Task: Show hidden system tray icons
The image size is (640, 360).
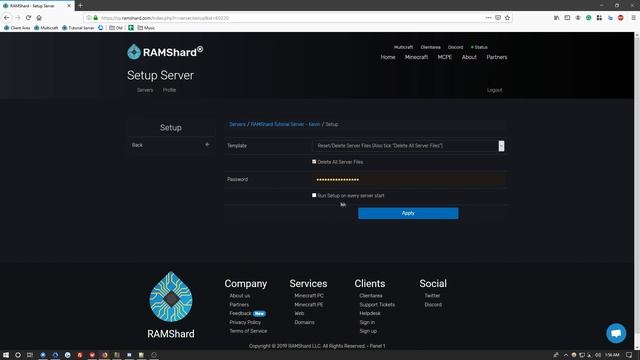Action: pyautogui.click(x=566, y=355)
